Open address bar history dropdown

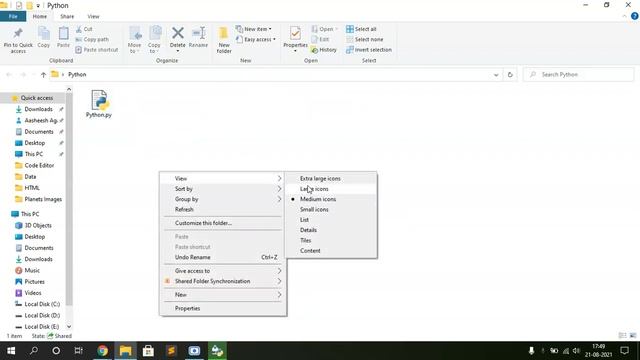496,75
